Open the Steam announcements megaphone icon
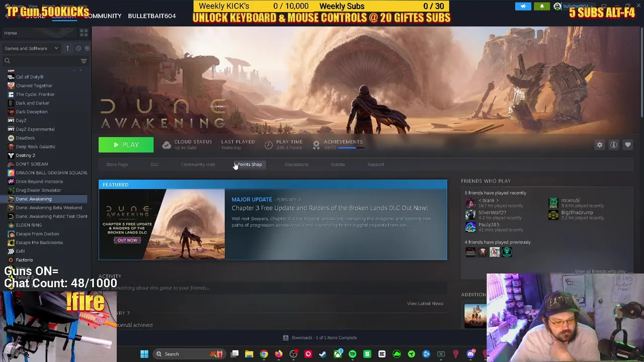 [x=523, y=7]
